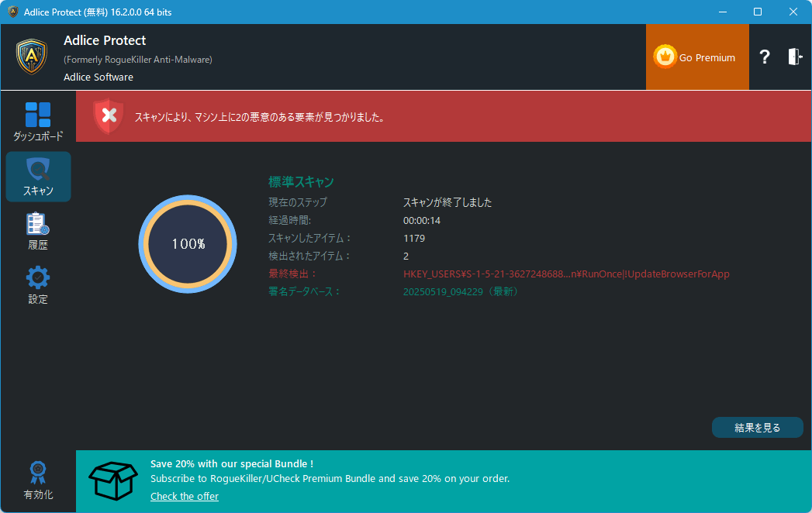812x513 pixels.
Task: Click the Go Premium crown icon
Action: (665, 57)
